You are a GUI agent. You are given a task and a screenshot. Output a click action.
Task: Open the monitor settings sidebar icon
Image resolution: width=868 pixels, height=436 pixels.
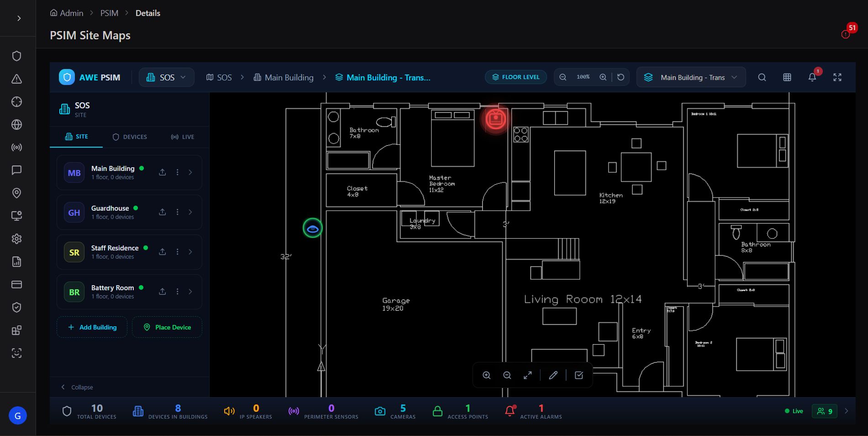(x=17, y=216)
